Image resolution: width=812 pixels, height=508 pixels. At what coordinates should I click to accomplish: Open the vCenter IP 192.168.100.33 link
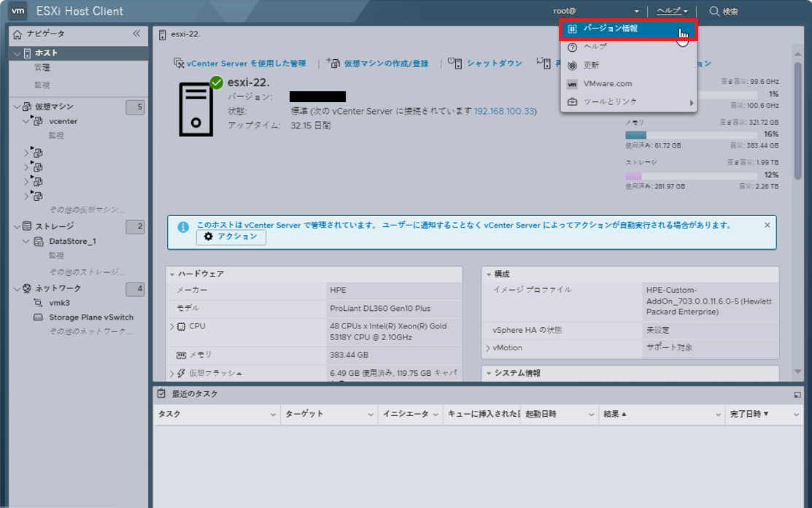click(504, 112)
